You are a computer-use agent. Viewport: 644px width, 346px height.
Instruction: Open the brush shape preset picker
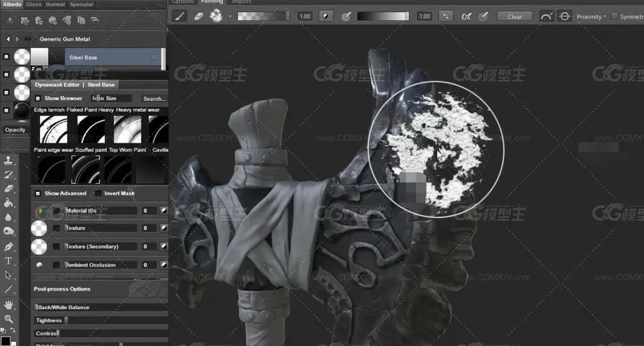tap(216, 16)
